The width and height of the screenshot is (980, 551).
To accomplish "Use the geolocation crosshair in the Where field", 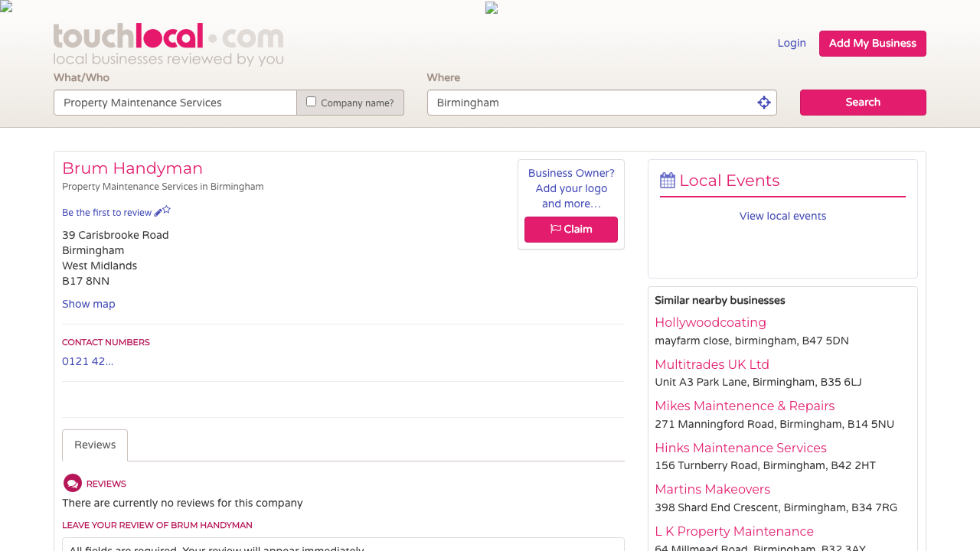I will (x=763, y=102).
